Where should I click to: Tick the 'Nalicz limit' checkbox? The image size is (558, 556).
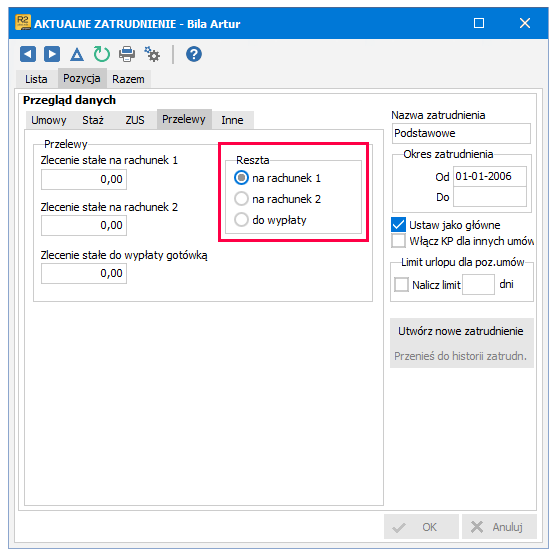pos(401,284)
